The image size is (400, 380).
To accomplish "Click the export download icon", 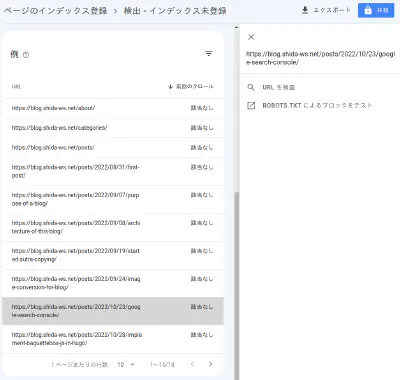I will pyautogui.click(x=305, y=10).
